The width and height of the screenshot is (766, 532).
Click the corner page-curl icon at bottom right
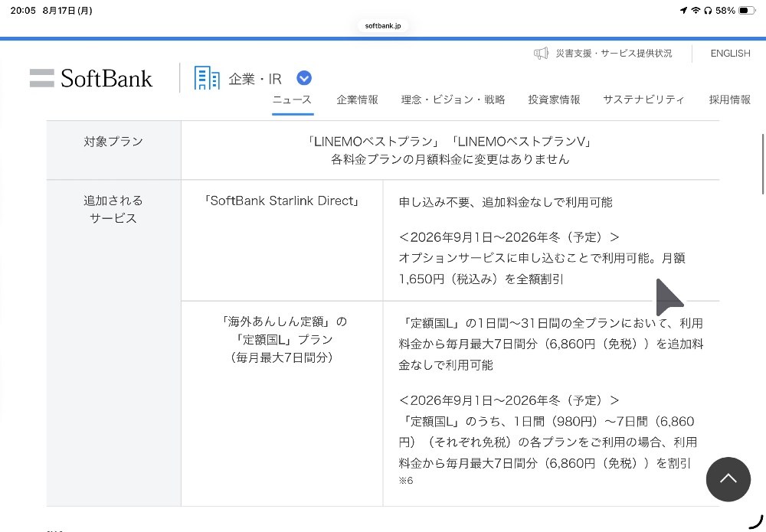(757, 521)
